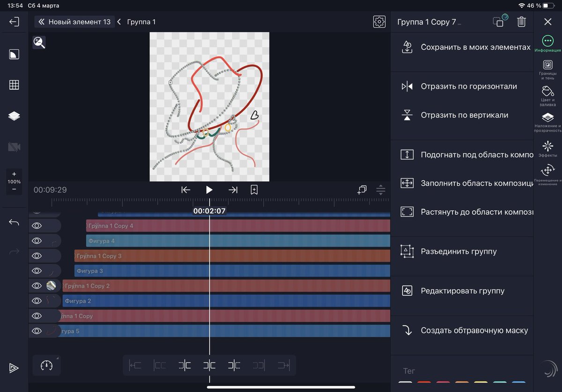
Task: Select the Группа 1 Copy 3 clip
Action: click(x=232, y=256)
